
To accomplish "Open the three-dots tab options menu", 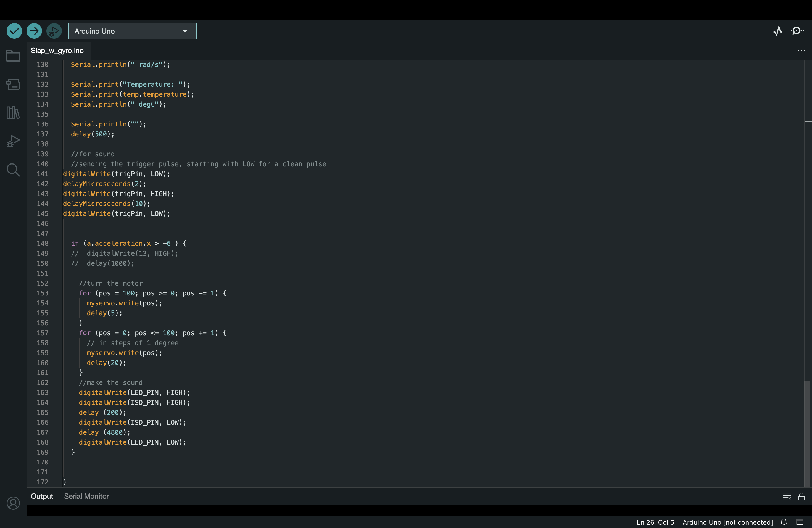I will click(x=802, y=51).
